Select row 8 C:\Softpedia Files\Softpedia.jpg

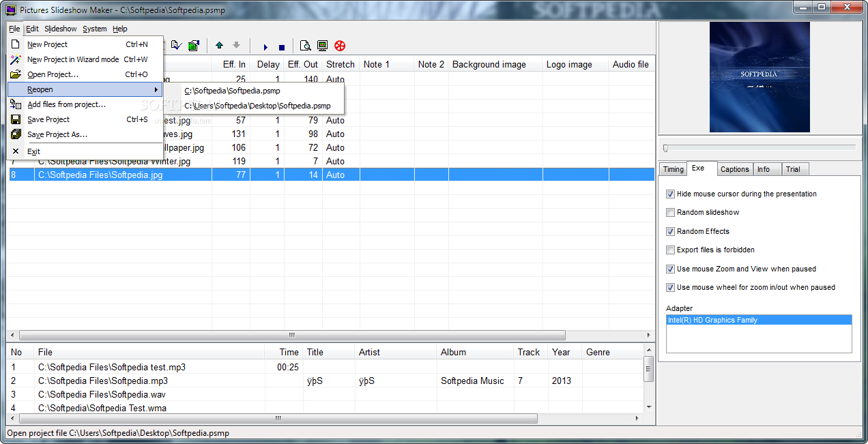(331, 175)
